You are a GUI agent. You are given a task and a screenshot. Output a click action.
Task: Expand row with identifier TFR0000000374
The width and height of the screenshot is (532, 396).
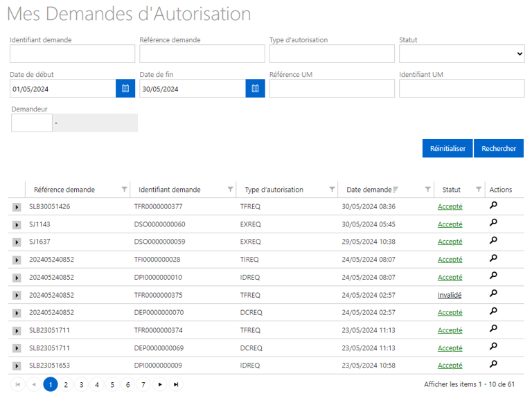click(17, 330)
